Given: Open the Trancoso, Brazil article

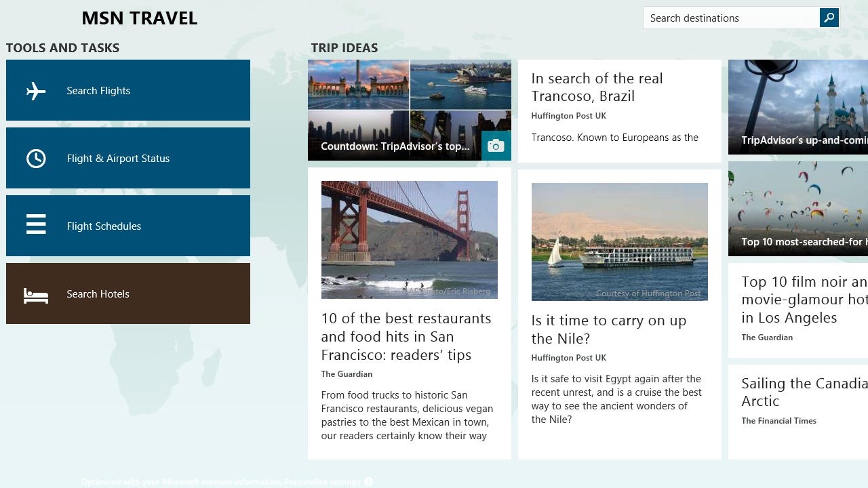Looking at the screenshot, I should pos(597,87).
